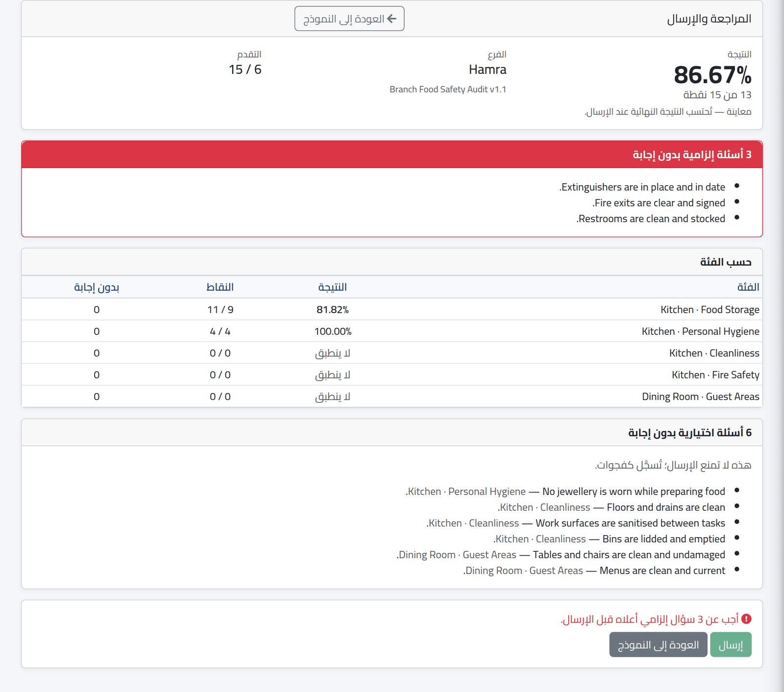
Task: Click the 13 من 15 نقطة points text
Action: point(717,95)
